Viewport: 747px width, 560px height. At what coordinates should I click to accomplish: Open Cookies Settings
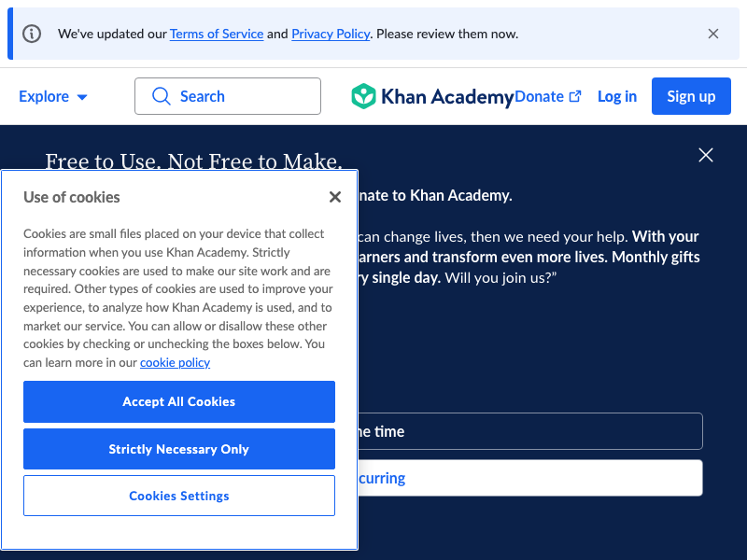(x=178, y=496)
